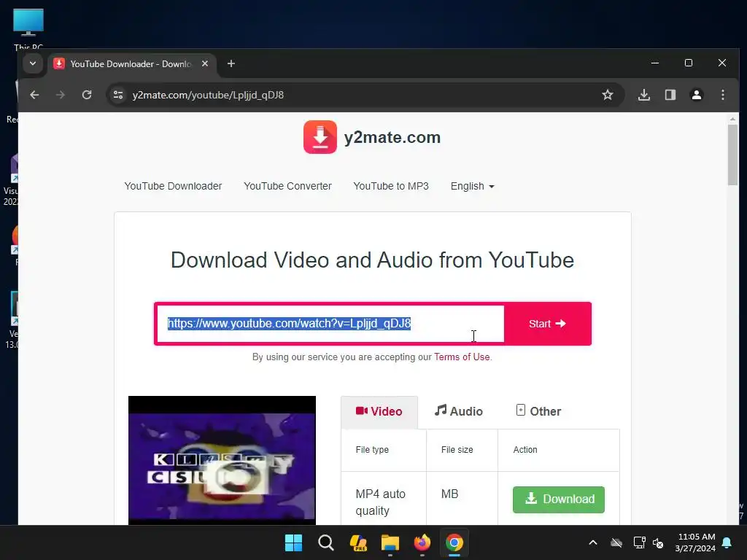Image resolution: width=747 pixels, height=560 pixels.
Task: Click the page vertical scrollbar thumb
Action: [732, 154]
